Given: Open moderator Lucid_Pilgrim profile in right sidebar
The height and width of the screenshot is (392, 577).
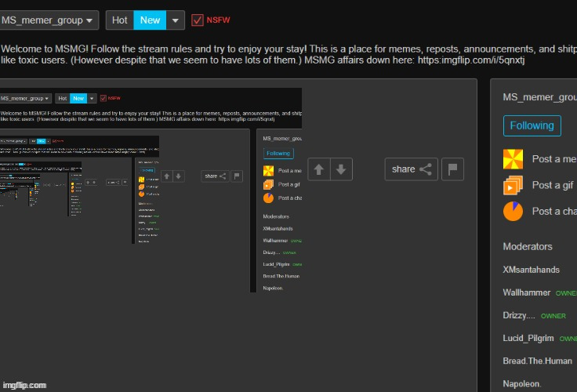Looking at the screenshot, I should (x=528, y=338).
